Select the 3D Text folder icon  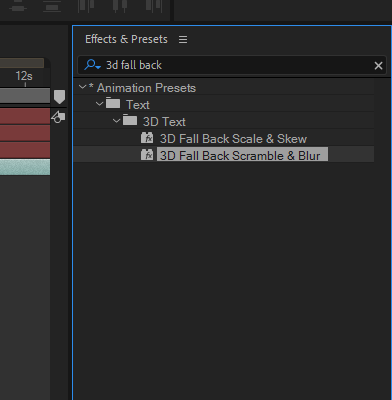click(x=130, y=120)
